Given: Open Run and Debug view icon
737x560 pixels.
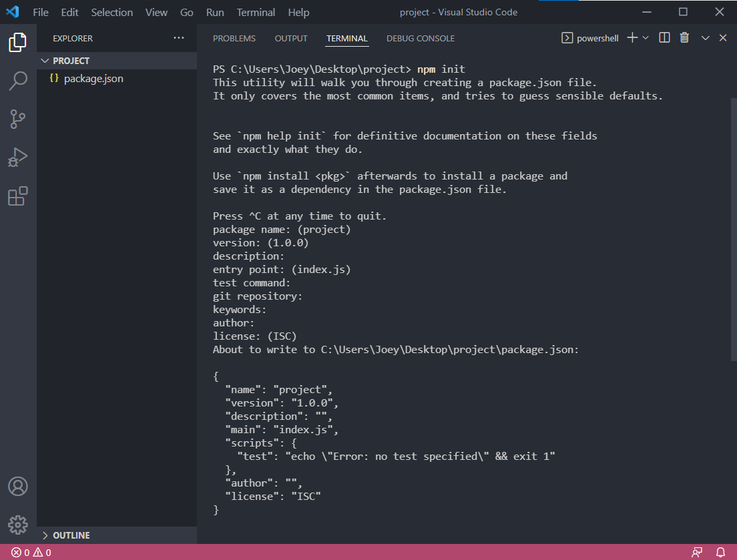Looking at the screenshot, I should (x=18, y=158).
